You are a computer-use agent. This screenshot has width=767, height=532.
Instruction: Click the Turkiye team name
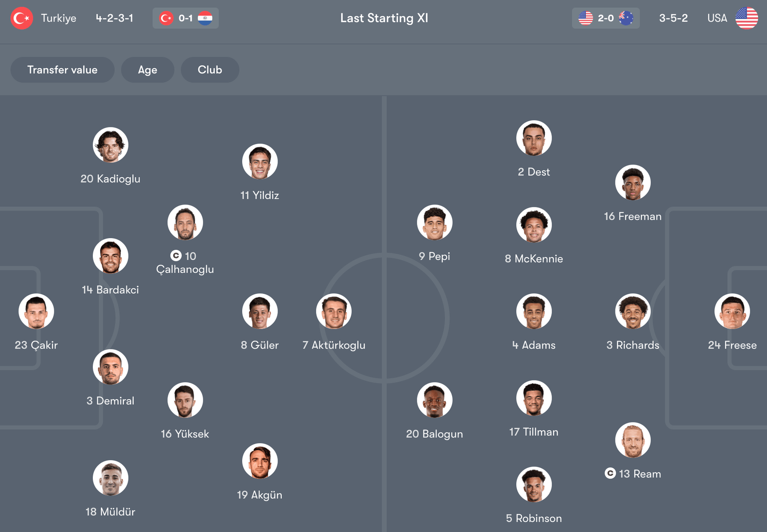59,18
